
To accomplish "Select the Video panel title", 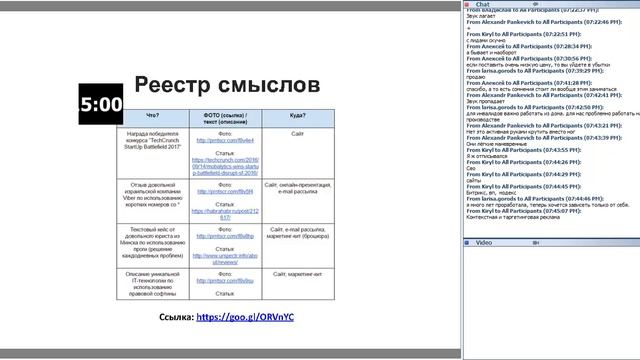I will 484,242.
